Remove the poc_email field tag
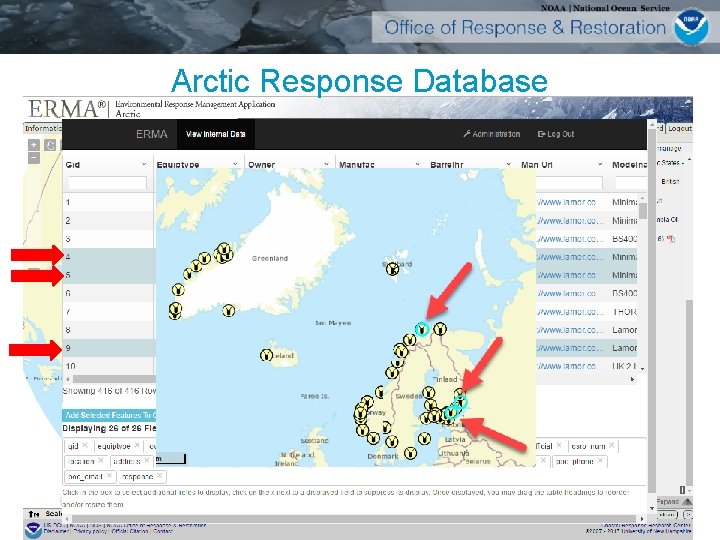Viewport: 720px width, 540px height. [109, 476]
